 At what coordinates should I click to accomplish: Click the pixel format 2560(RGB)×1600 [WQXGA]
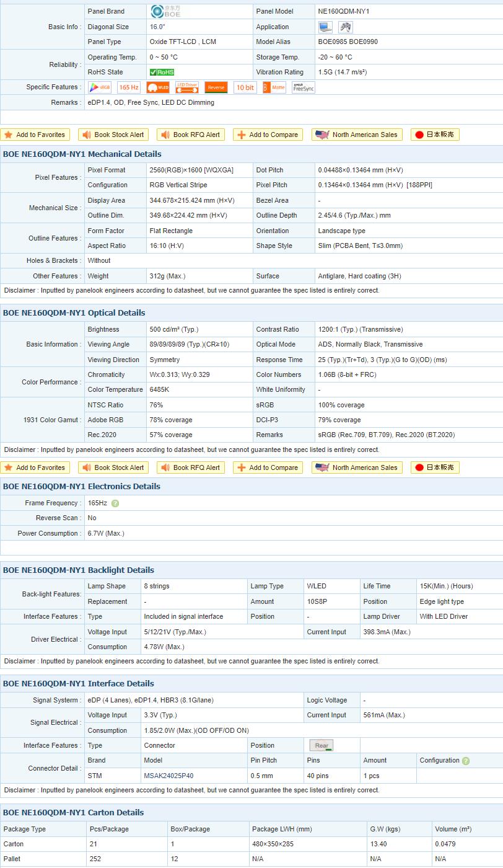point(191,170)
